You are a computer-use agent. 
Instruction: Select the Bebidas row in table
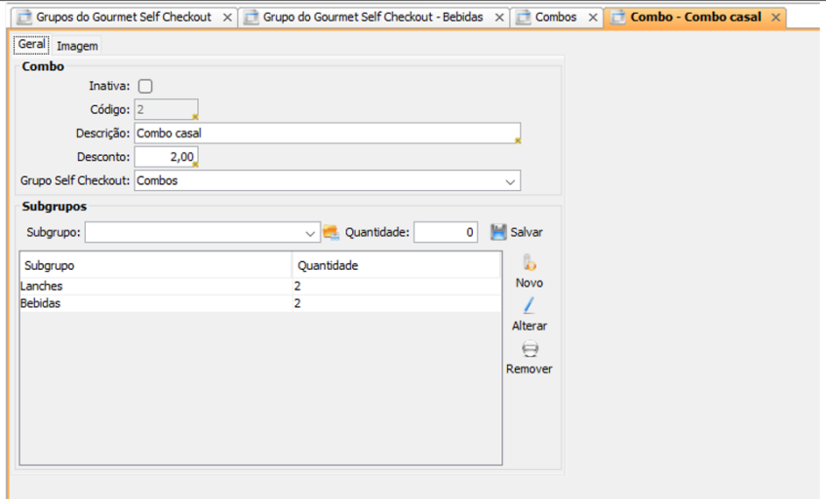260,303
